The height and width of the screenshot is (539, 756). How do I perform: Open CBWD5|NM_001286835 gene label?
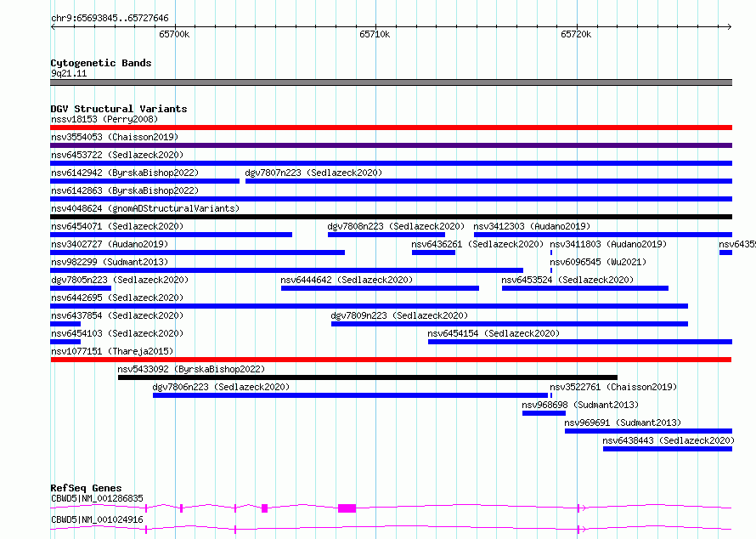click(97, 498)
